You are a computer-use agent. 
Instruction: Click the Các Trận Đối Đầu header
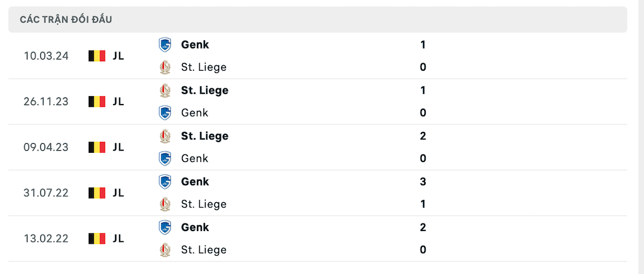point(66,20)
